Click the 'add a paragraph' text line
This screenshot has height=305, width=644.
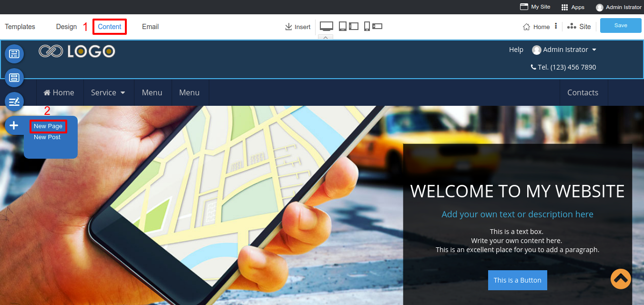click(x=518, y=250)
